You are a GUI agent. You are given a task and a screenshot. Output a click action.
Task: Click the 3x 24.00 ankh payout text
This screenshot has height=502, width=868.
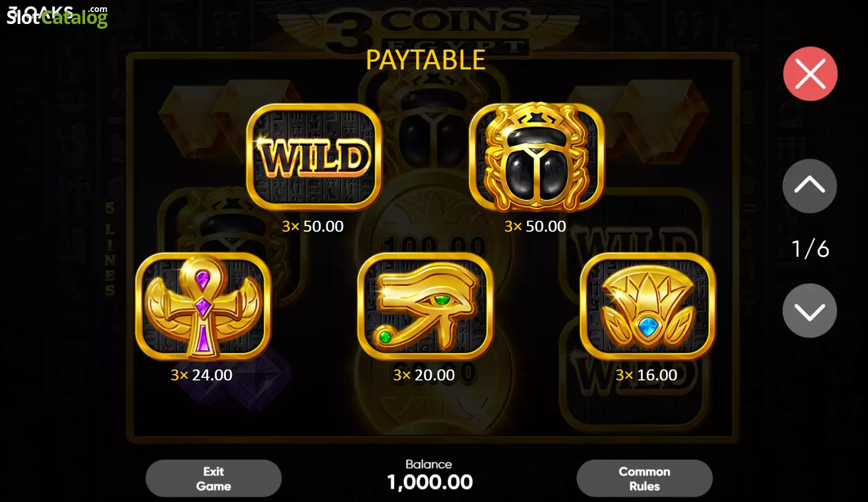[202, 375]
